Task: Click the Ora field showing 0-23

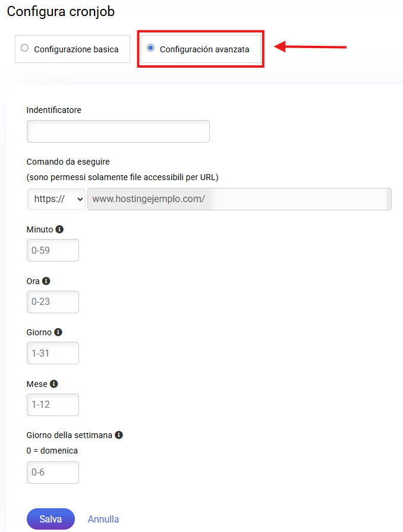Action: [53, 302]
